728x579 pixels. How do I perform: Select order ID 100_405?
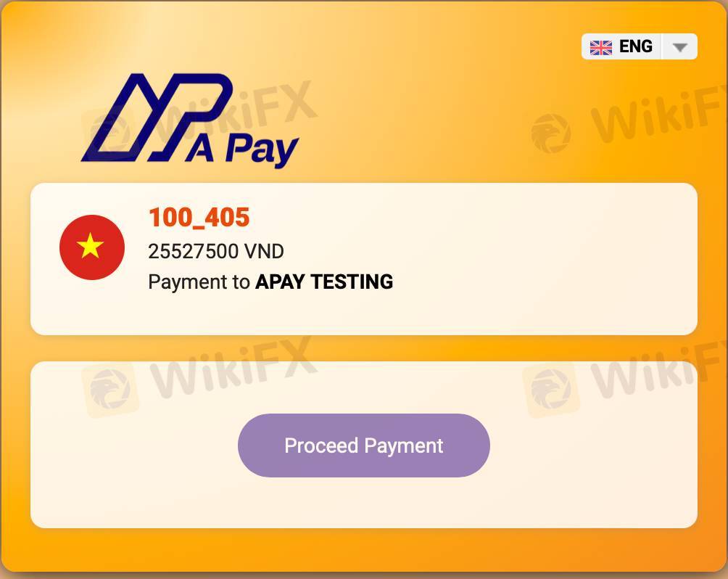(x=199, y=218)
